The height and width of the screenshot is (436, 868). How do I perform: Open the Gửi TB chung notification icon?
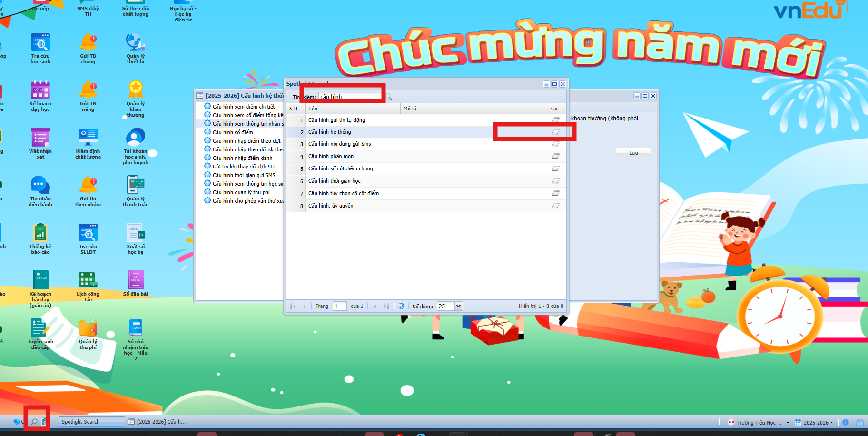88,49
